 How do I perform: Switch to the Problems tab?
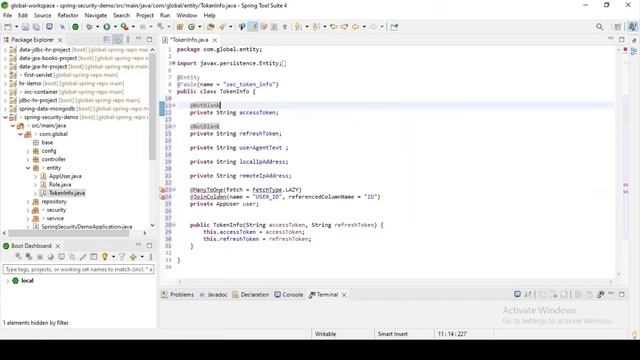[x=178, y=294]
